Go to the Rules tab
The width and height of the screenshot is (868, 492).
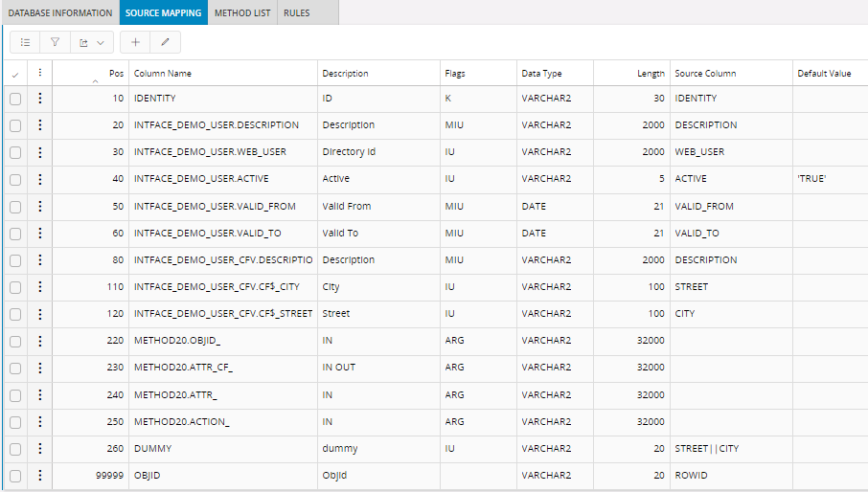coord(296,12)
